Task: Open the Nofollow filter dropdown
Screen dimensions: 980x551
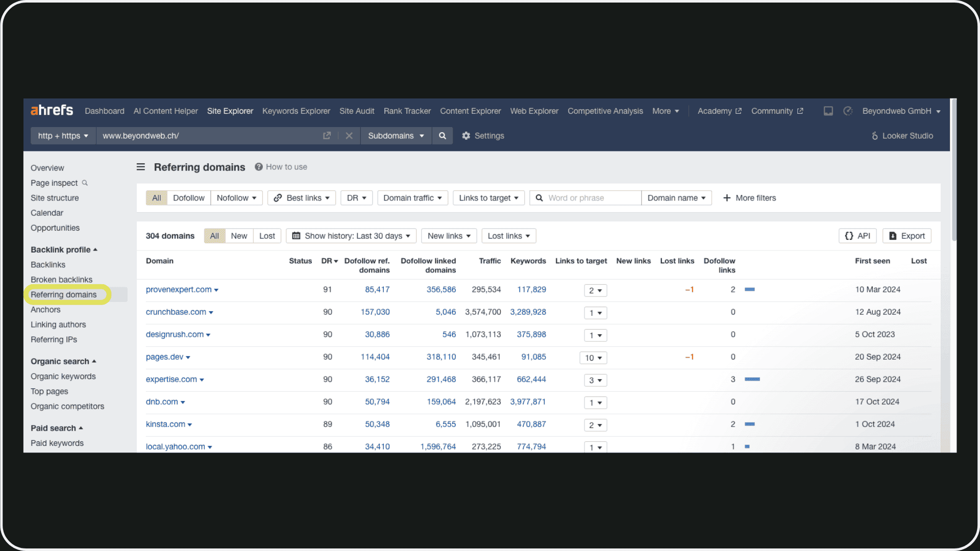Action: [x=236, y=198]
